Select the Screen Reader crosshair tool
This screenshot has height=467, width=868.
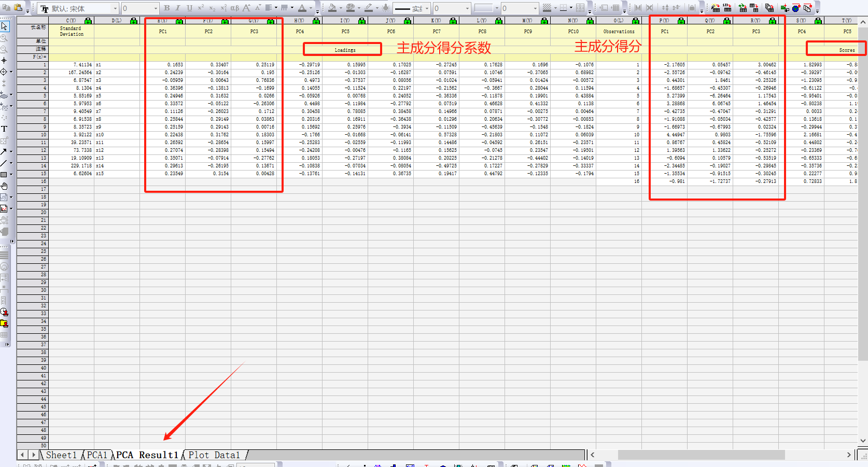(4, 61)
